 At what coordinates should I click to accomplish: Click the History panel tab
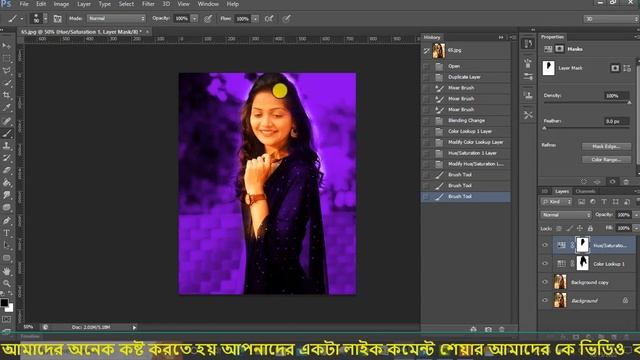tap(432, 37)
